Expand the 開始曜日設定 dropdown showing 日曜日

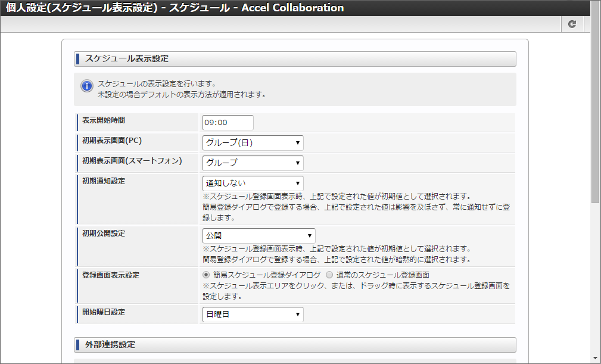(x=253, y=315)
